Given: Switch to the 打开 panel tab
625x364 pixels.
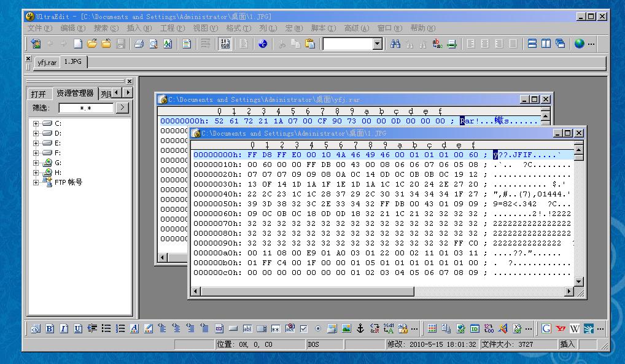Looking at the screenshot, I should pyautogui.click(x=38, y=94).
